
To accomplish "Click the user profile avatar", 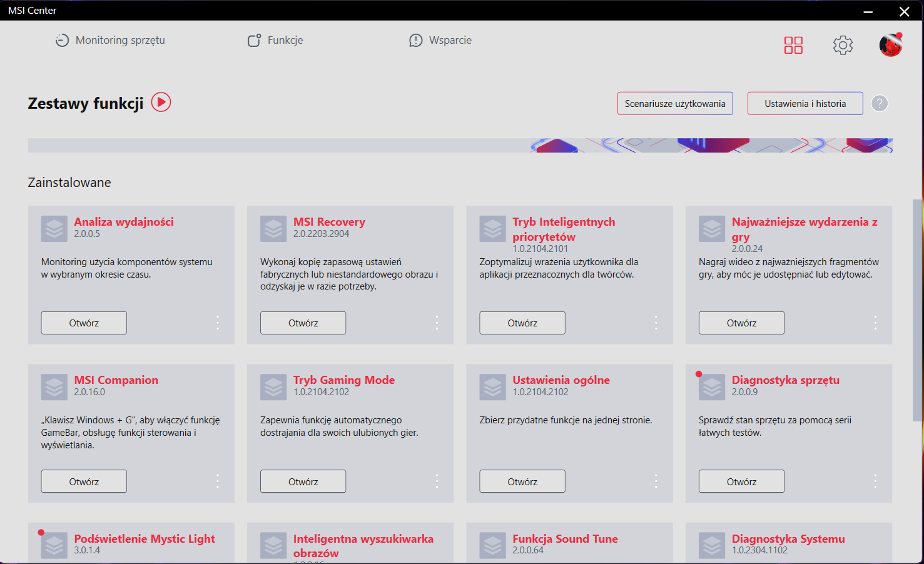I will click(x=890, y=45).
